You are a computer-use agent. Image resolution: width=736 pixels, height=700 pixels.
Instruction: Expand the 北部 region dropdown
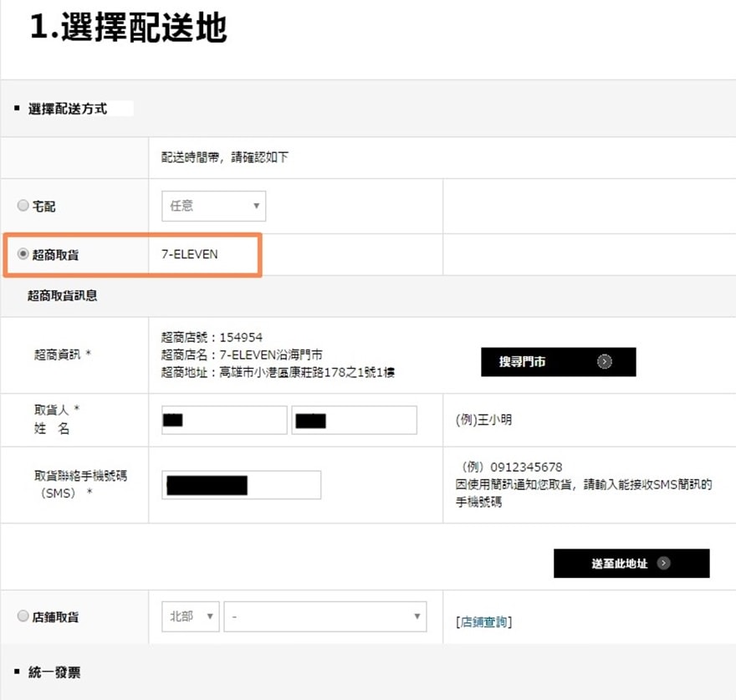click(190, 616)
